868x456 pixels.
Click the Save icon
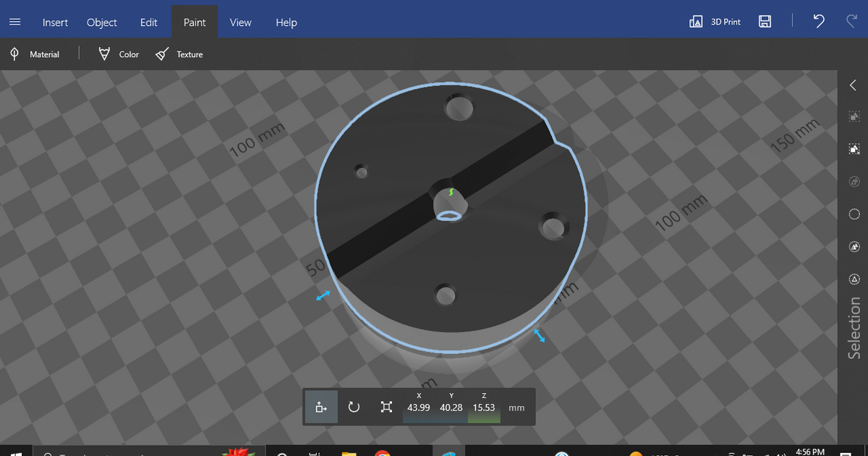point(765,22)
